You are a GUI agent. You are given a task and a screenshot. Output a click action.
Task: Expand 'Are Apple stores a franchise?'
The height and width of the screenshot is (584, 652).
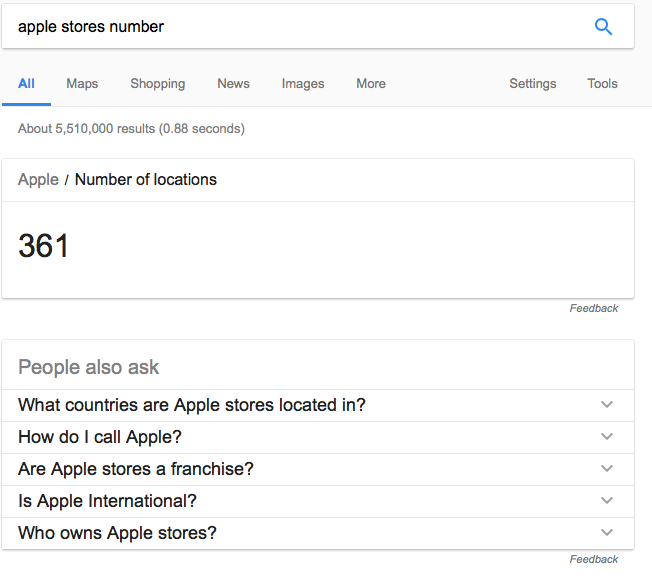click(318, 469)
